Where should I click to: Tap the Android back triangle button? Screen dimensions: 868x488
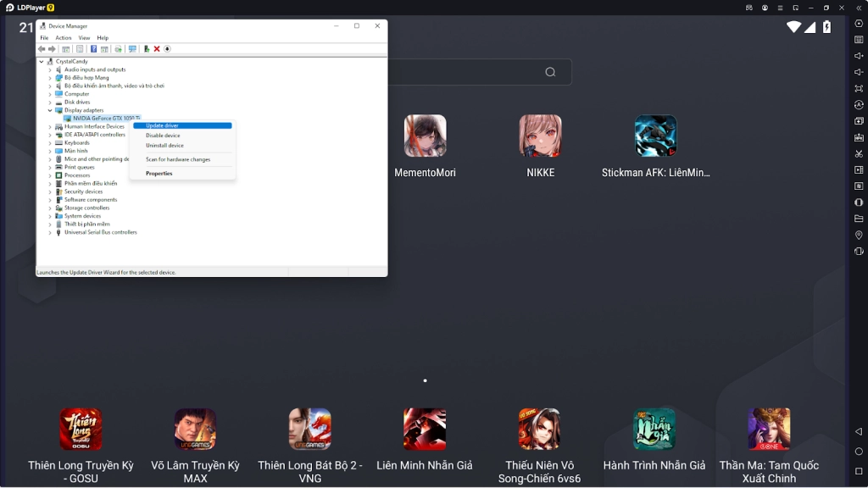click(x=859, y=431)
